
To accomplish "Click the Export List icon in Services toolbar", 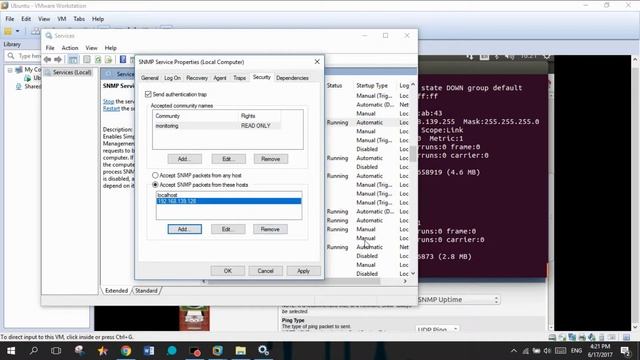I will point(108,60).
